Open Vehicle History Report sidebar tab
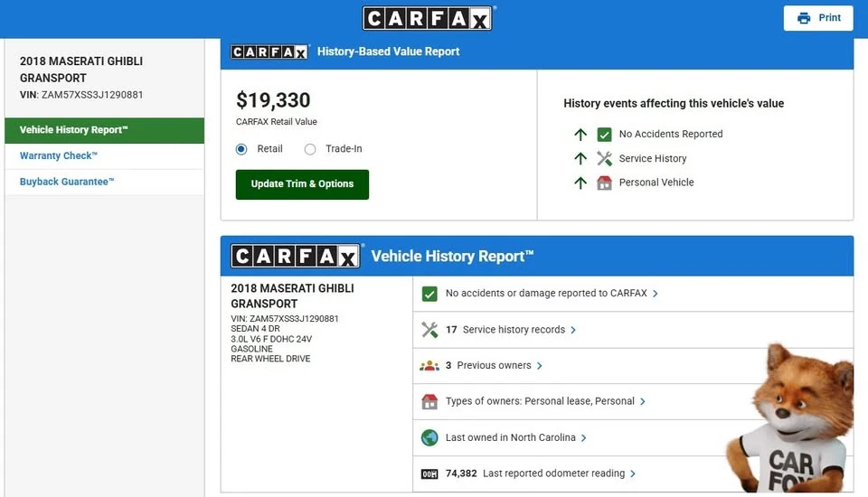 coord(105,130)
